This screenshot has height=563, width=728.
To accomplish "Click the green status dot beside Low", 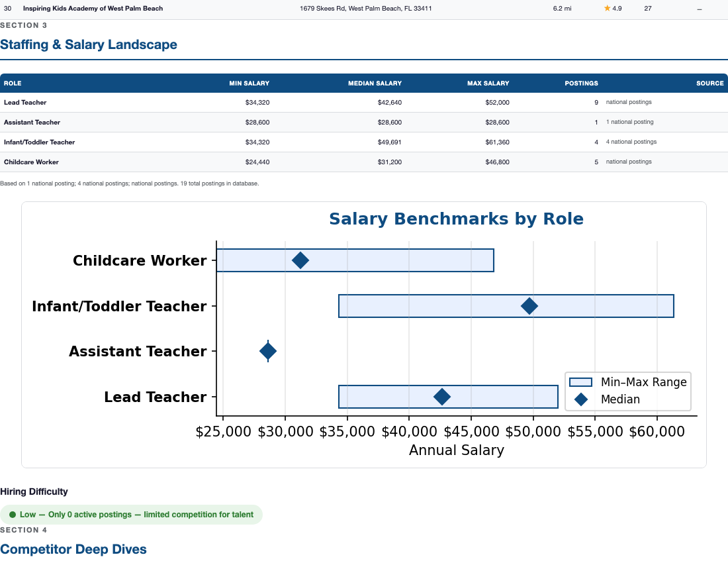I will (13, 514).
